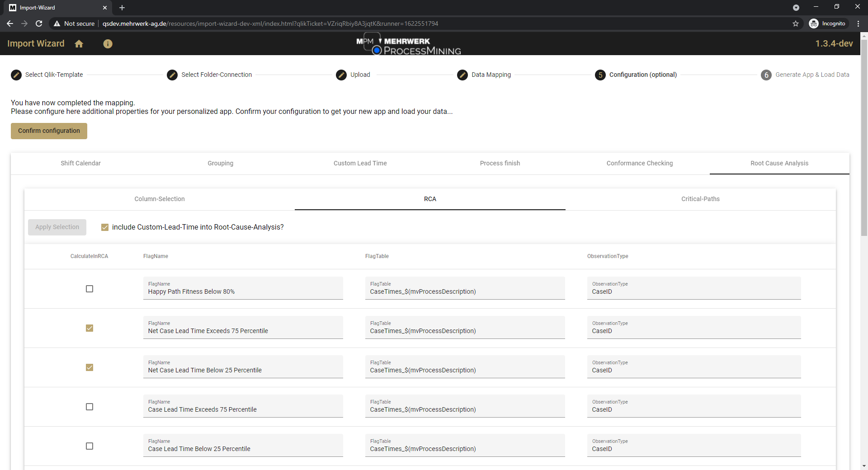Open the info icon in header
This screenshot has height=470, width=868.
[x=108, y=44]
